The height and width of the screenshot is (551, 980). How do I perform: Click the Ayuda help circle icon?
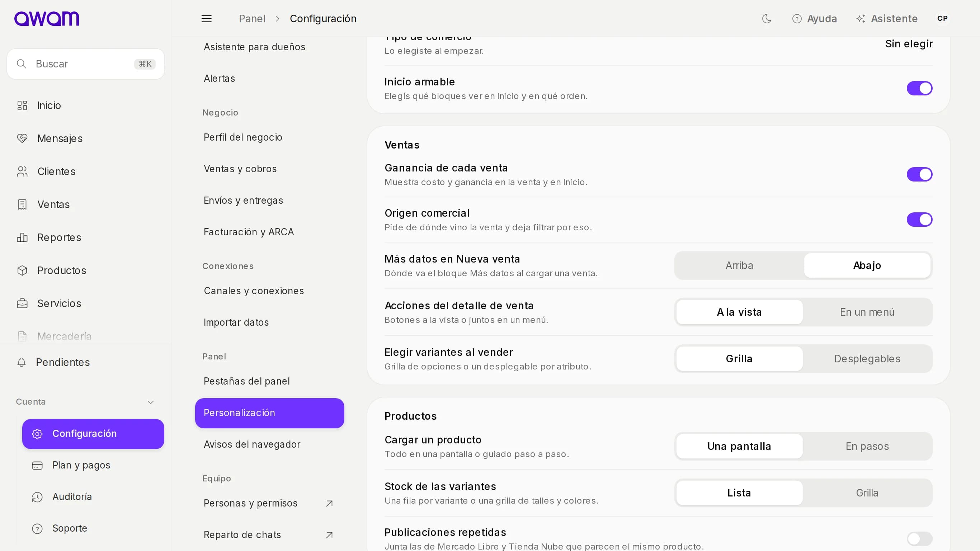[x=797, y=19]
